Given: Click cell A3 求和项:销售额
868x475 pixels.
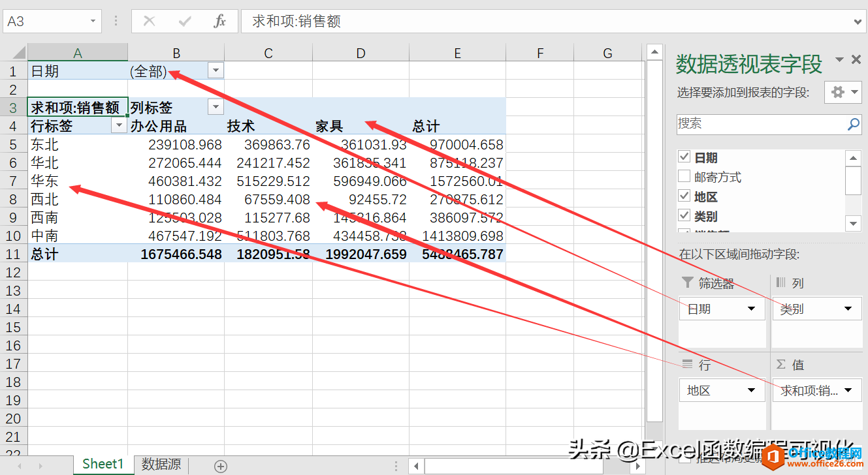Looking at the screenshot, I should 78,107.
